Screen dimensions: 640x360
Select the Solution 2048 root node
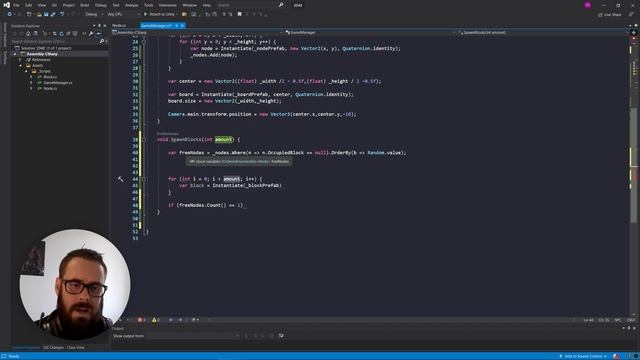[46, 48]
